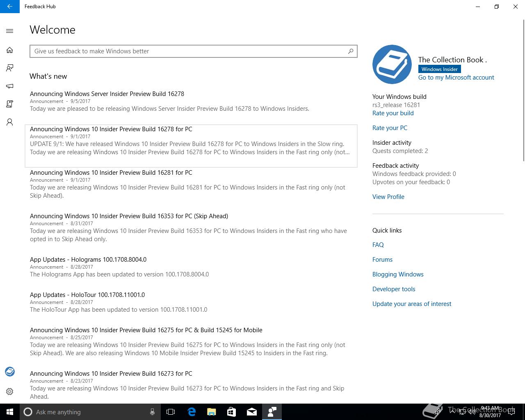This screenshot has width=525, height=420.
Task: Click the volume icon in the system tray
Action: coord(472,412)
